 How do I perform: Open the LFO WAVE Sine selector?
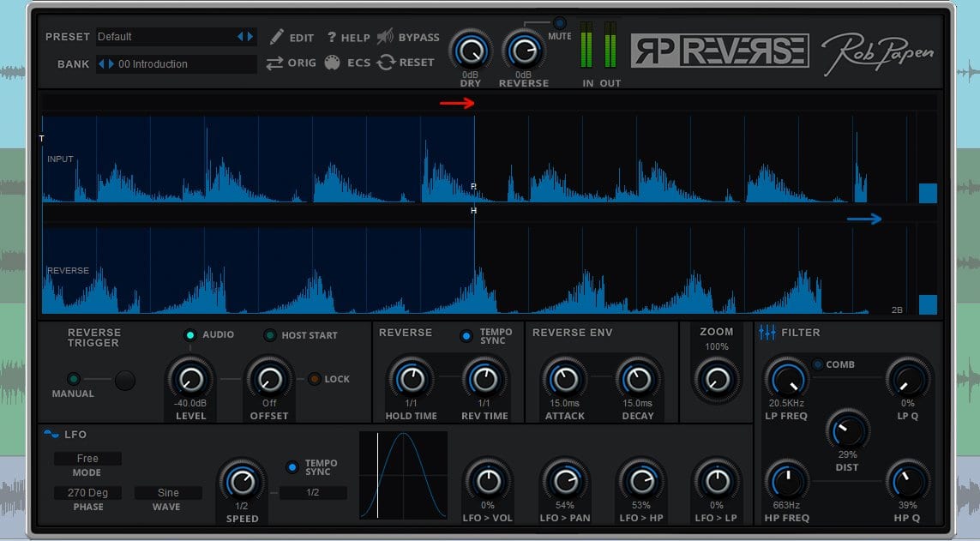168,493
